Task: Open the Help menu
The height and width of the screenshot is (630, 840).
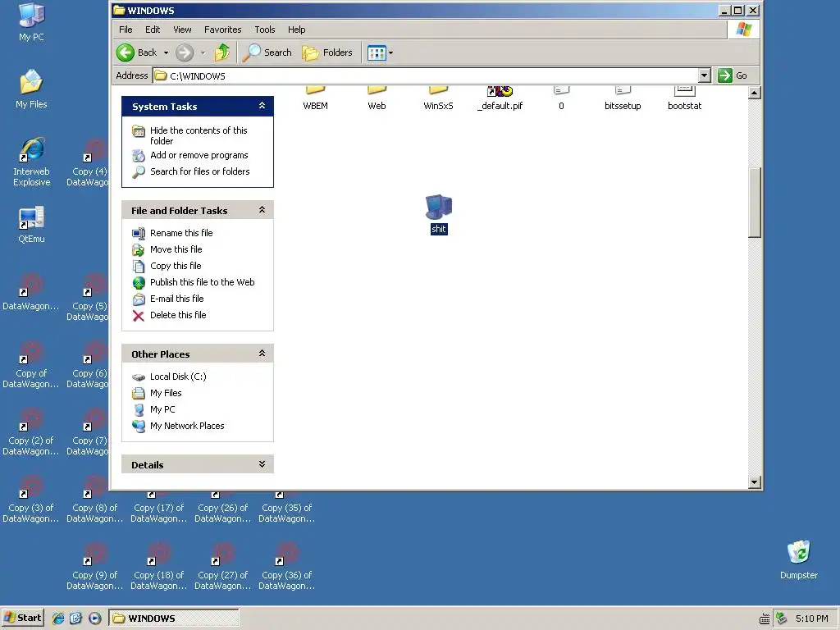Action: (296, 30)
